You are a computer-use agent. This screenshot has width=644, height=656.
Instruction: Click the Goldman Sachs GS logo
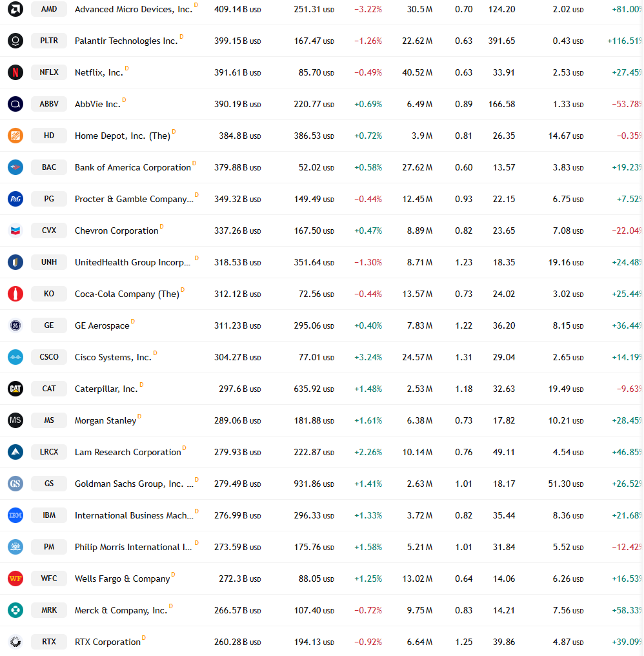tap(15, 484)
